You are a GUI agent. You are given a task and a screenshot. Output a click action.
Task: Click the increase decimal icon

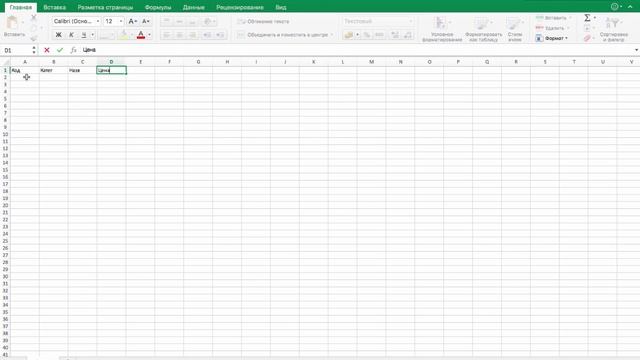[395, 35]
